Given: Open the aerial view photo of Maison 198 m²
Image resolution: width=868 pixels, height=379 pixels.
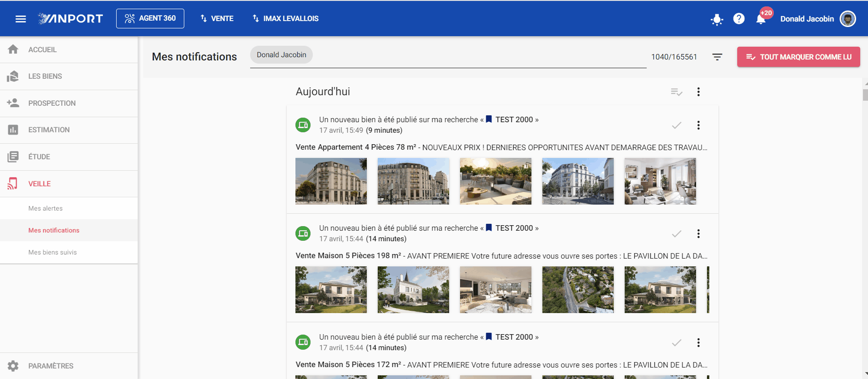Looking at the screenshot, I should (578, 290).
